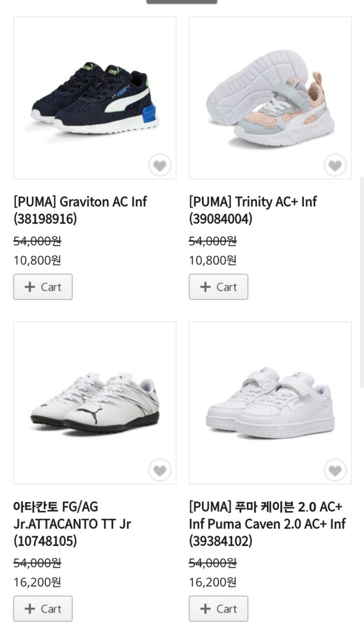364x632 pixels.
Task: Add Puma Caven 2.0 AC+ Inf to cart
Action: (218, 608)
